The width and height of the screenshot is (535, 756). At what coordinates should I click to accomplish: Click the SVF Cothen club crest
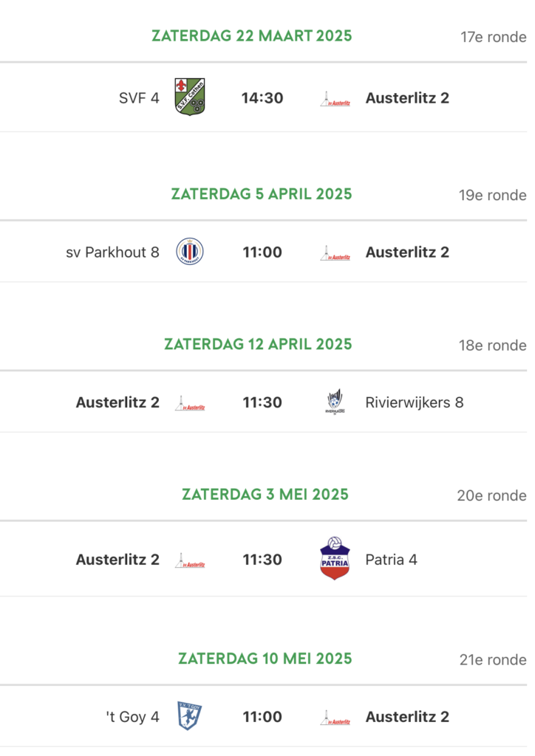click(x=190, y=97)
